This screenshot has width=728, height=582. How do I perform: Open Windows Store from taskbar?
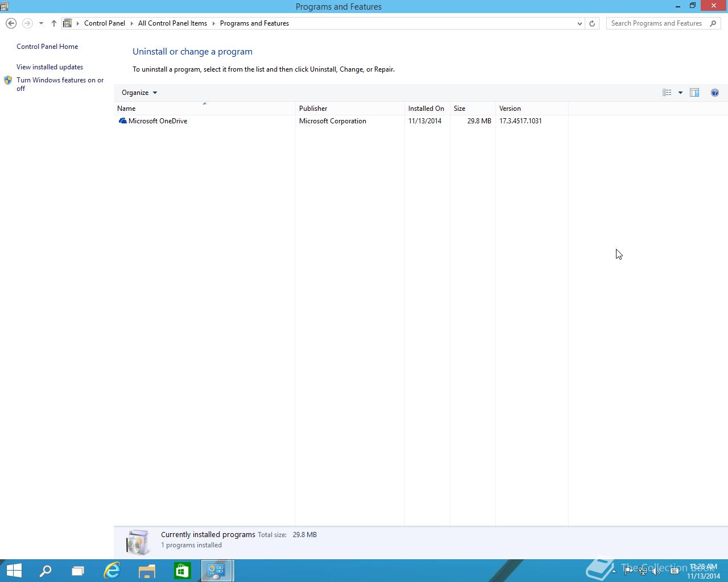coord(182,571)
